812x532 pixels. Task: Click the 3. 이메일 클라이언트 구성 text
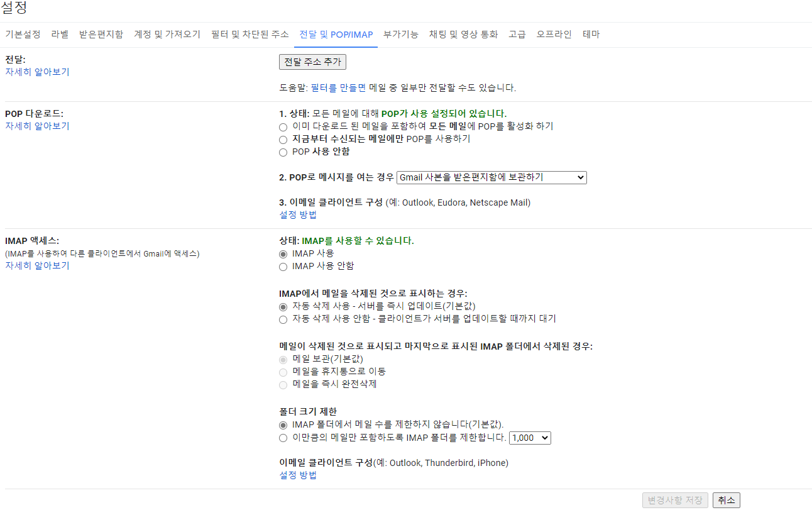331,202
